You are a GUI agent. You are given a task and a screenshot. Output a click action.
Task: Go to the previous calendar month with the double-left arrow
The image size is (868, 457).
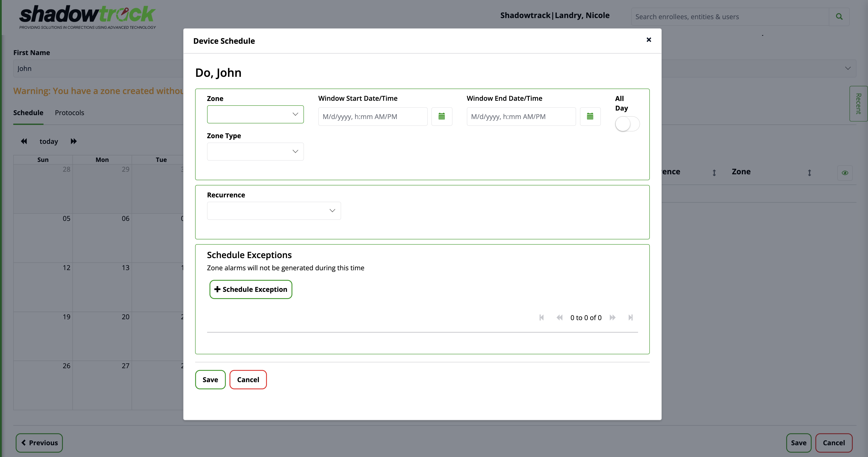(24, 141)
